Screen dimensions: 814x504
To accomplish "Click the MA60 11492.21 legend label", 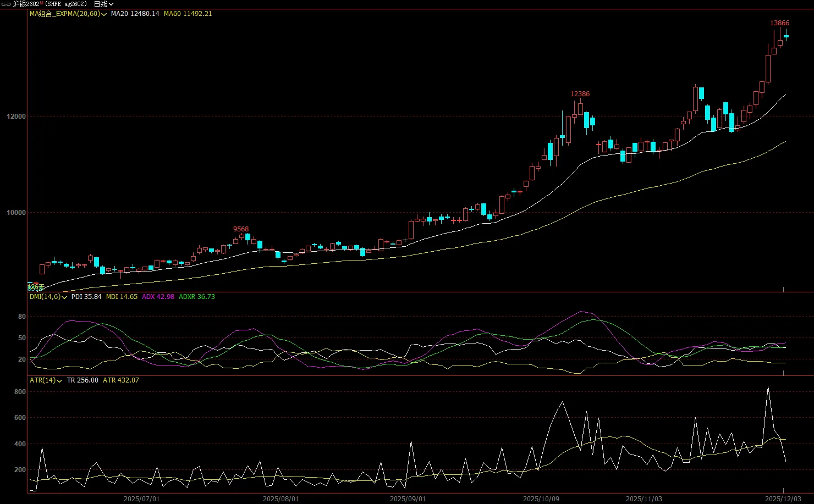I will tap(188, 14).
